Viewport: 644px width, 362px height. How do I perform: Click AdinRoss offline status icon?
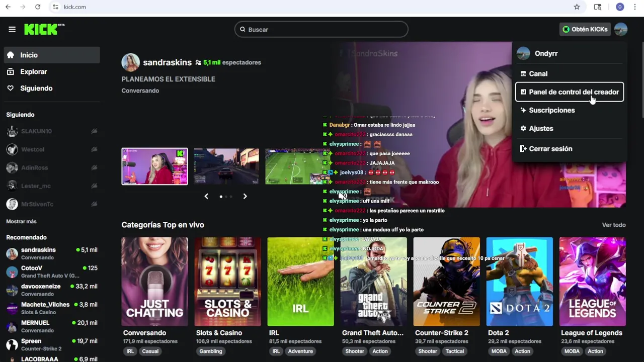coord(94,167)
